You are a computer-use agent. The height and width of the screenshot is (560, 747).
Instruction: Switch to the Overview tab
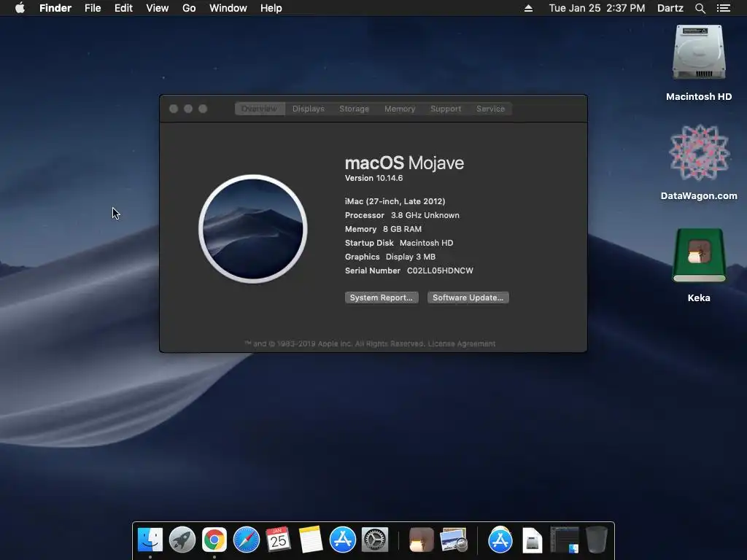tap(260, 109)
